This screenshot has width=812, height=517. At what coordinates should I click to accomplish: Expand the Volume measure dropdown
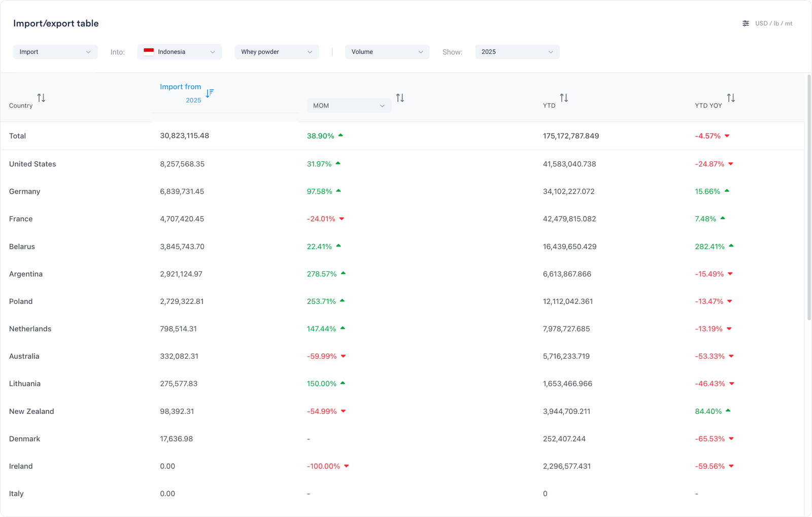(x=387, y=52)
